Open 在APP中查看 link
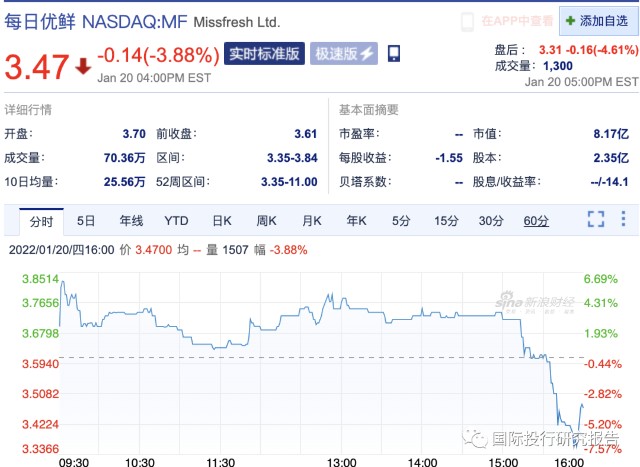The height and width of the screenshot is (467, 640). 517,21
